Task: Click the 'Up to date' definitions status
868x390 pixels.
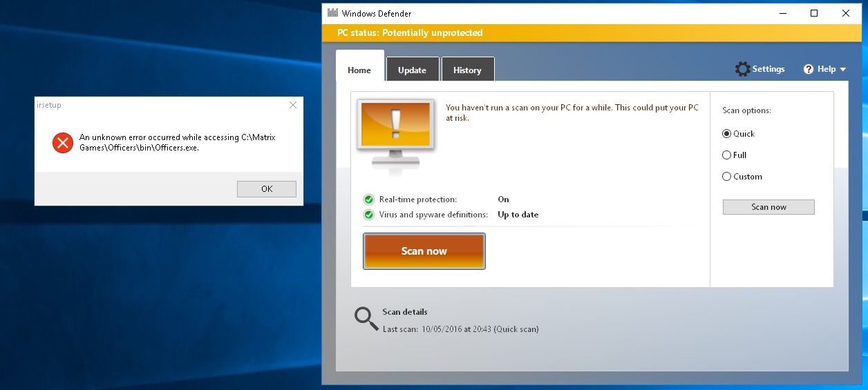Action: tap(518, 215)
